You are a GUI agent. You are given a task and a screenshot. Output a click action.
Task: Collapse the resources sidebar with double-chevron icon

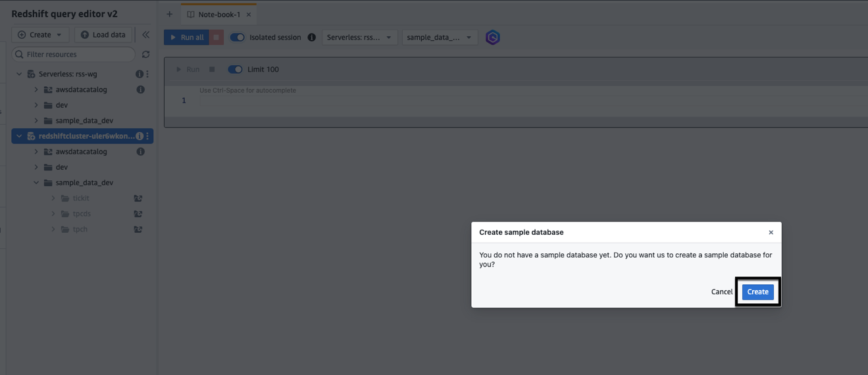click(x=145, y=35)
